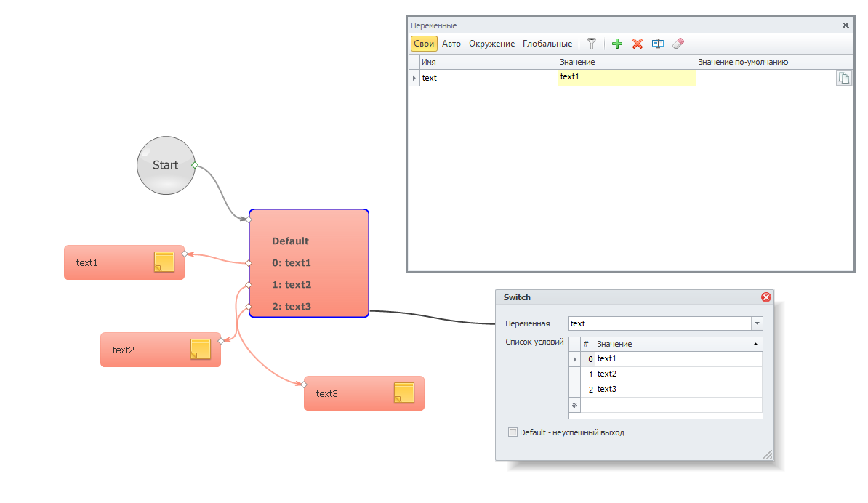Clear variable values with eraser icon
This screenshot has height=503, width=868.
pyautogui.click(x=678, y=44)
